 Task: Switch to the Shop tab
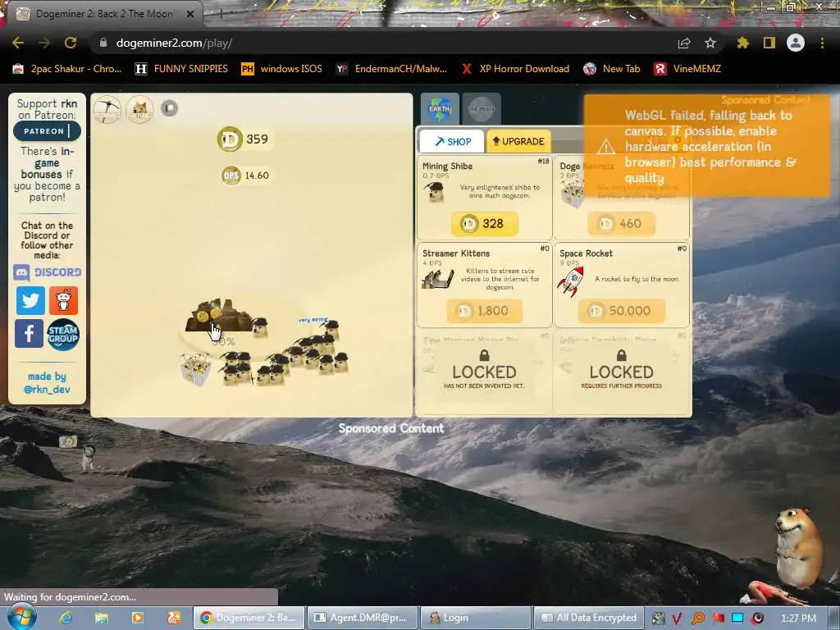[x=452, y=141]
